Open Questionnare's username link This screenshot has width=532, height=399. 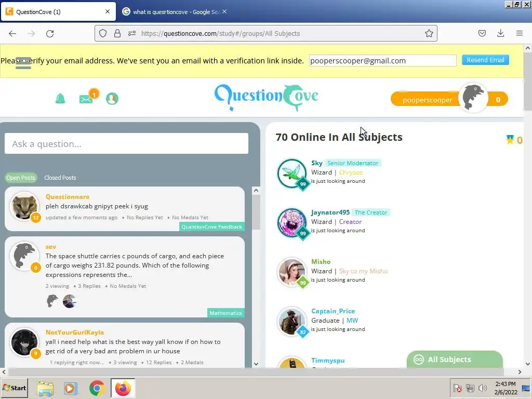pos(68,197)
